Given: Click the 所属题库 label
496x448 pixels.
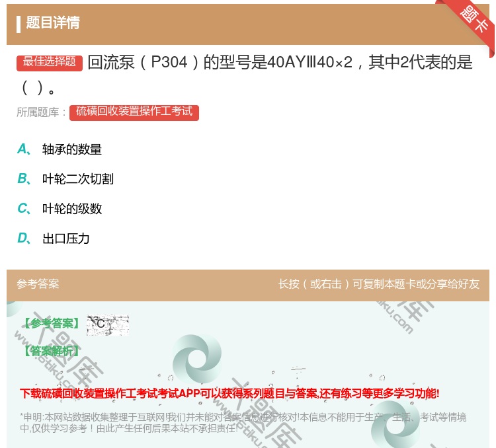Looking at the screenshot, I should 41,112.
